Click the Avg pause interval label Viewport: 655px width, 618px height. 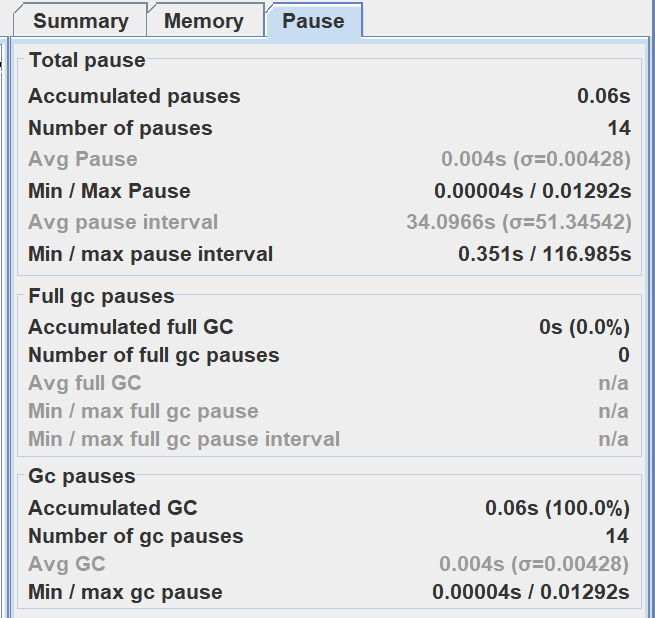click(x=123, y=222)
